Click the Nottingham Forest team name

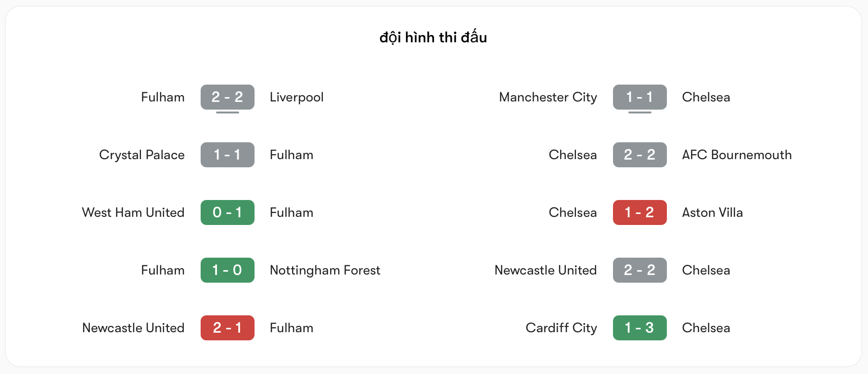325,270
